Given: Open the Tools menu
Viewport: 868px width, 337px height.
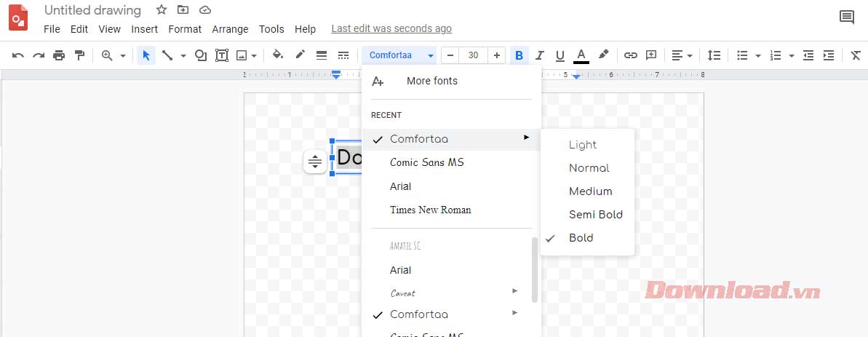Looking at the screenshot, I should point(271,29).
